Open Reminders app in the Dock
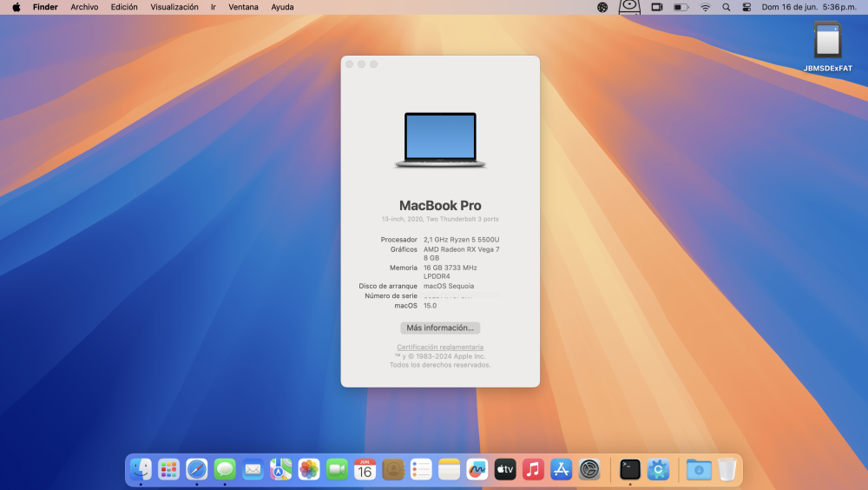The height and width of the screenshot is (490, 868). click(x=421, y=469)
